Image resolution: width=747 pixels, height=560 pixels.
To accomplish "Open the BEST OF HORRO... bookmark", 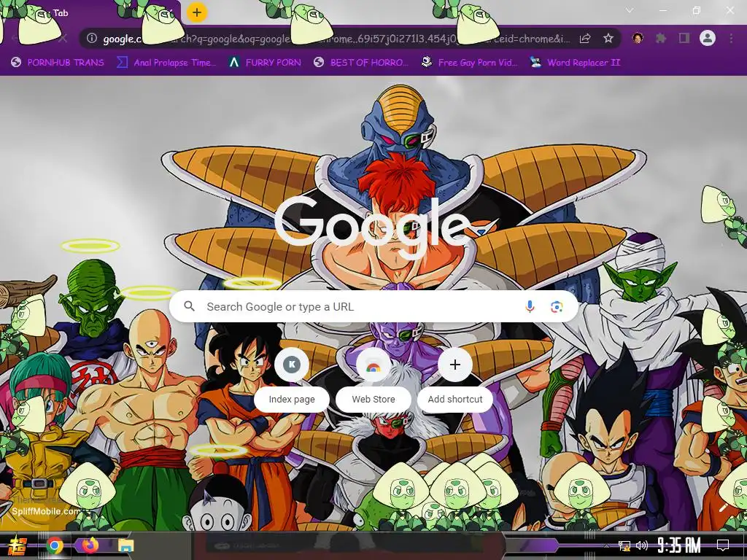I will click(x=362, y=63).
